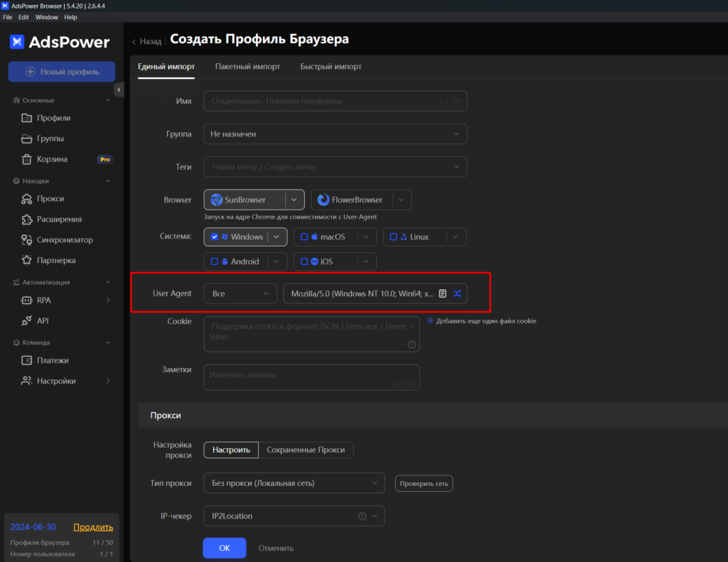This screenshot has width=728, height=562.
Task: Click the shuffle icon to randomize User Agent
Action: click(456, 293)
